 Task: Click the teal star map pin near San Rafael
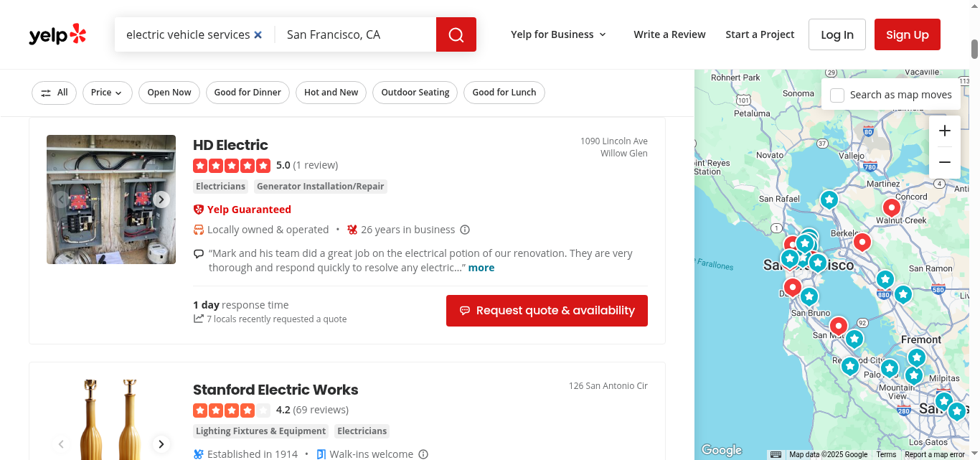[829, 199]
